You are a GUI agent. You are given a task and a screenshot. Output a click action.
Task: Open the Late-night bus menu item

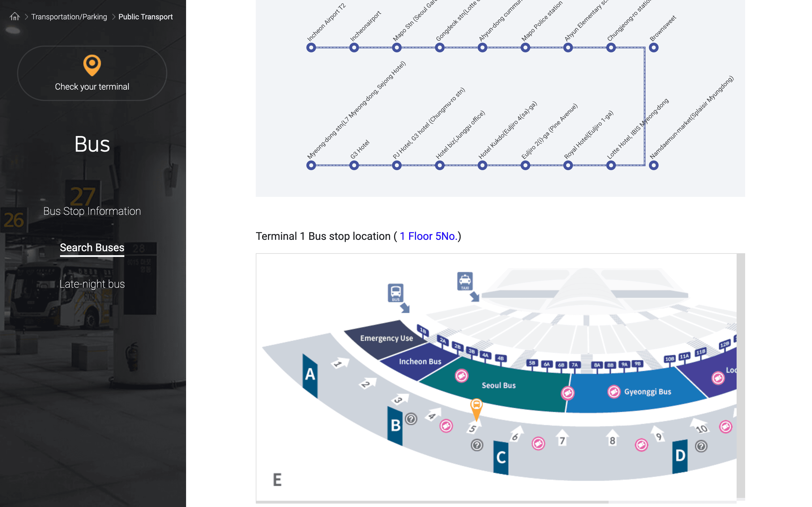[92, 284]
